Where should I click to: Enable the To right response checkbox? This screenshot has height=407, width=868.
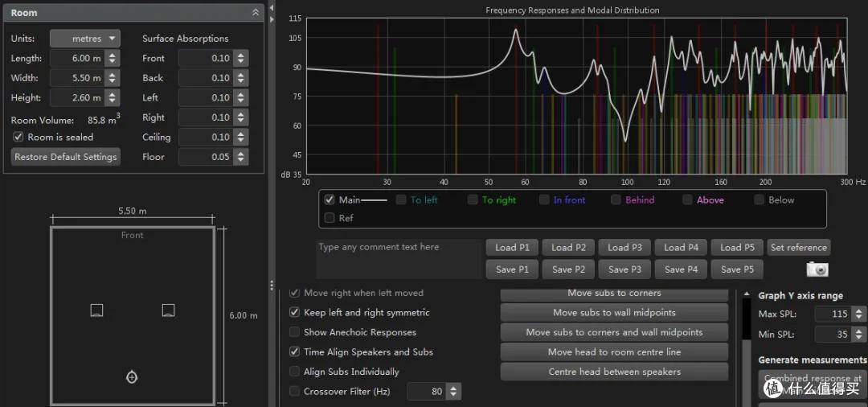[x=473, y=200]
